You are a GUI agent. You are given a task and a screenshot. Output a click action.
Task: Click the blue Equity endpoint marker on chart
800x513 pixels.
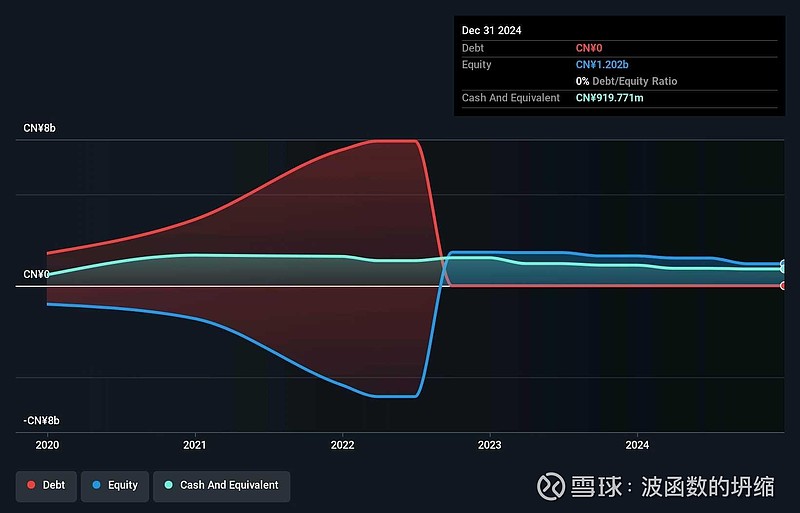[x=783, y=264]
